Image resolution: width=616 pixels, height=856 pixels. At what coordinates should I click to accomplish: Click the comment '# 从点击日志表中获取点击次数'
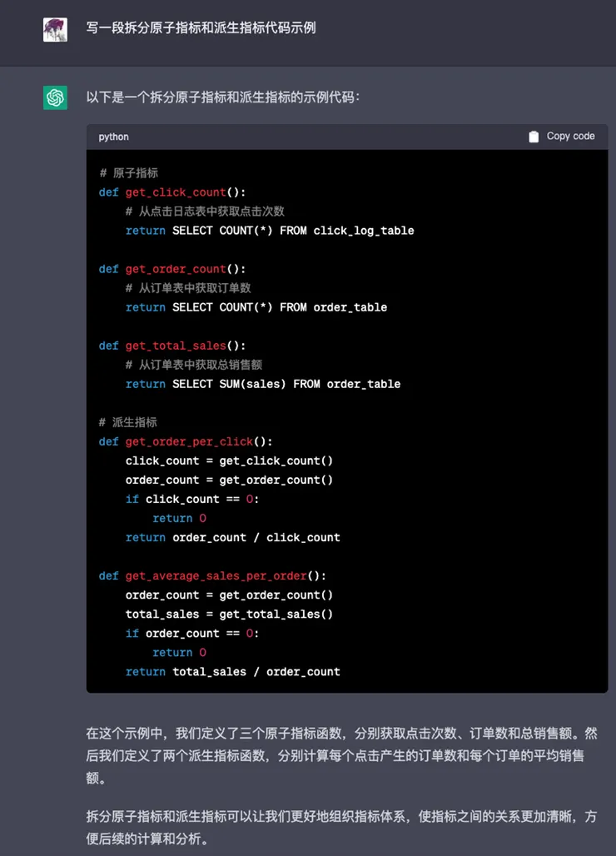tap(205, 212)
